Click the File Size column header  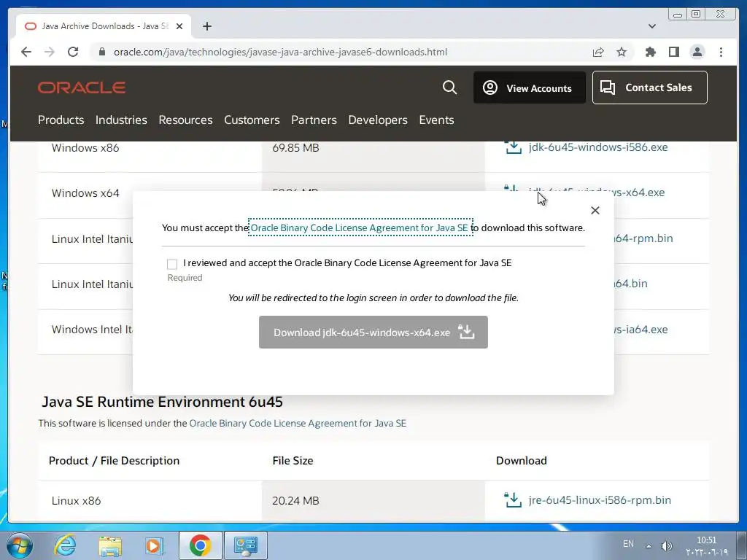pyautogui.click(x=293, y=461)
